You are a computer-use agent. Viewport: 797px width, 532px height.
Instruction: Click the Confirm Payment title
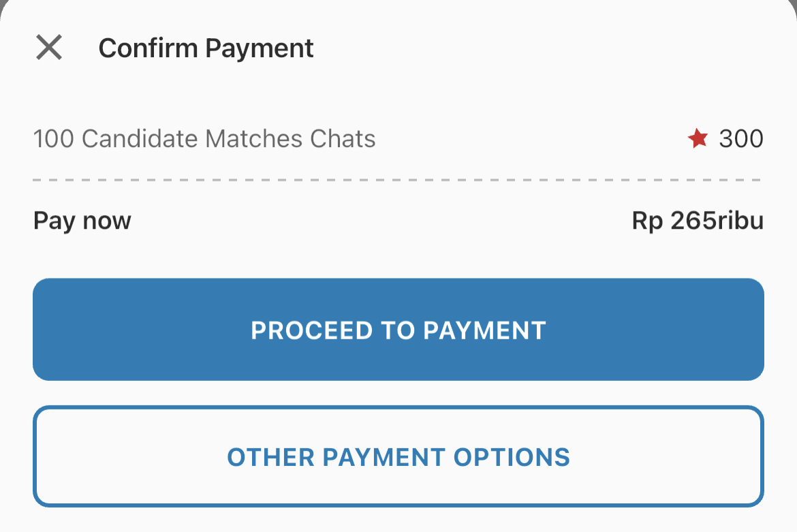point(206,48)
